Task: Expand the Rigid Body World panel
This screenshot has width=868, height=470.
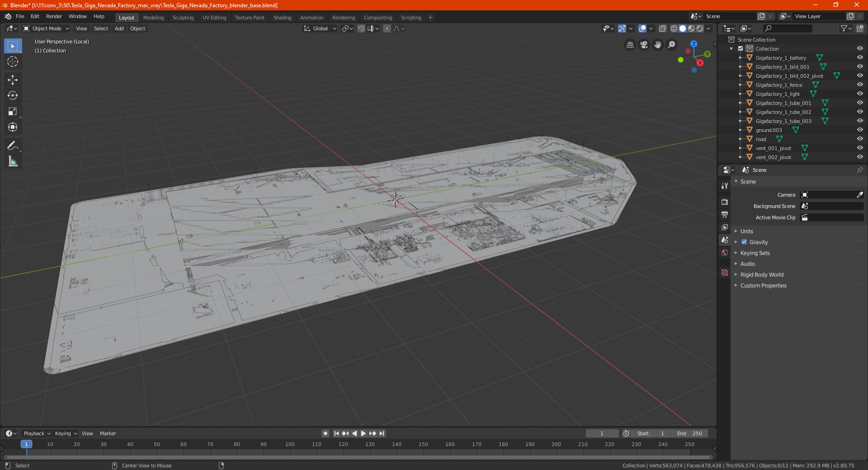Action: point(762,274)
